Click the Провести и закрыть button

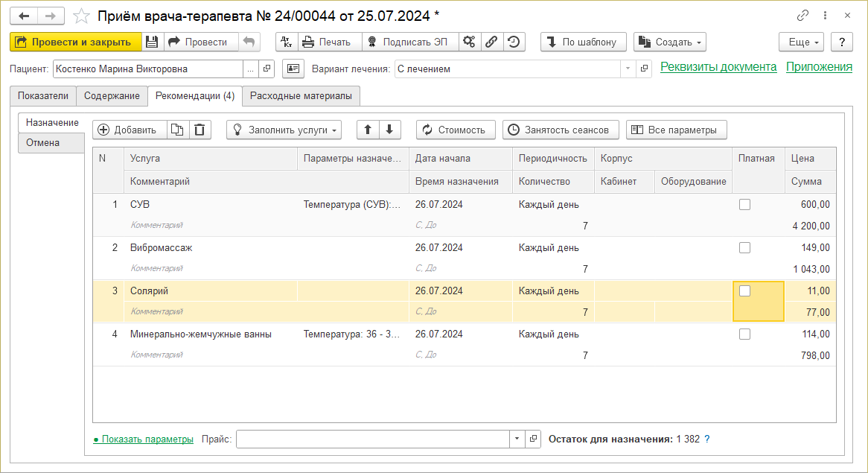75,42
